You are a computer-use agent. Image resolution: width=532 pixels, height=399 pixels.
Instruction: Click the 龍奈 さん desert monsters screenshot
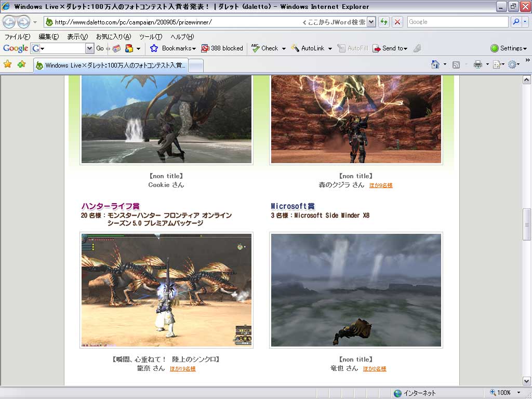pyautogui.click(x=166, y=290)
